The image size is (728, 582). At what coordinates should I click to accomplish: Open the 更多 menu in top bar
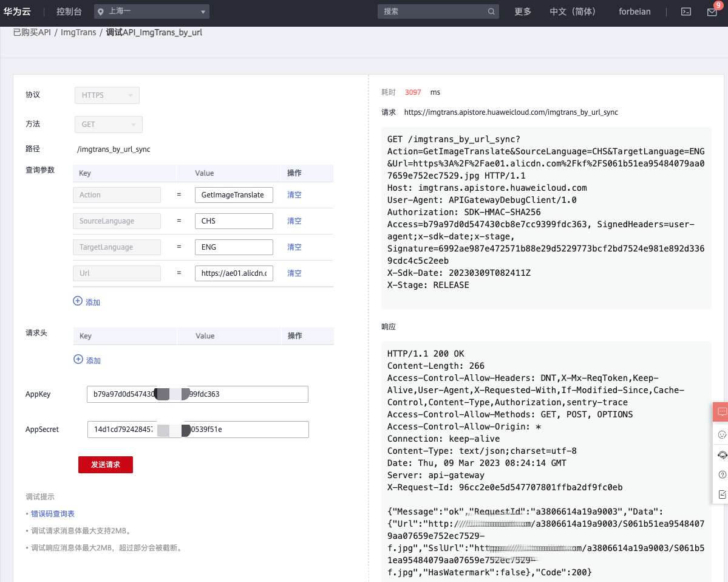[522, 12]
